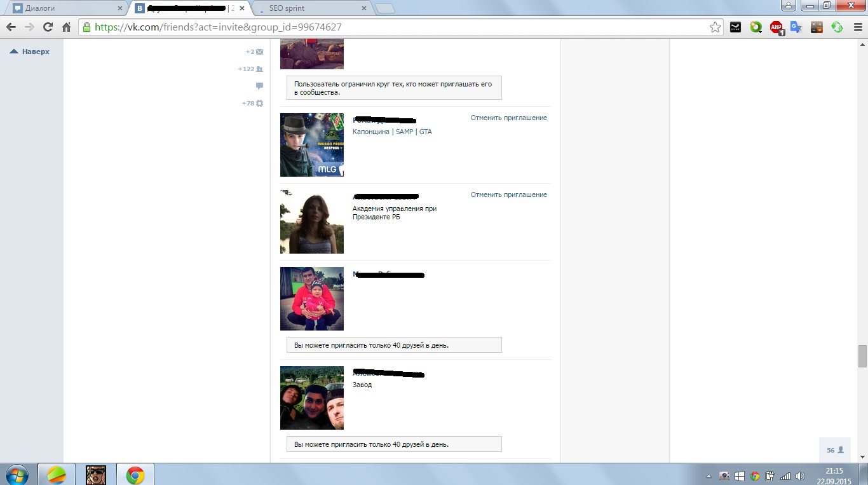Go to the browser home page

pos(66,27)
